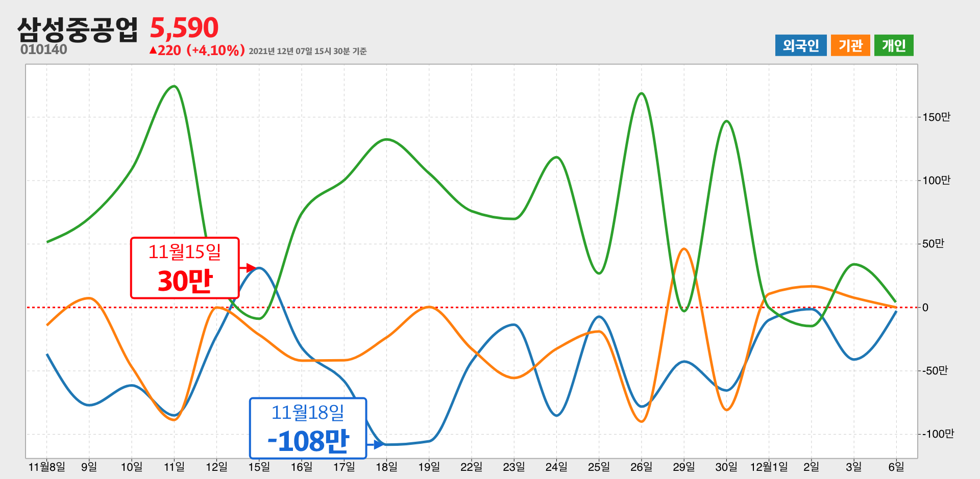
Task: Click the timestamp 2021년 12월 07일 15시 30분 기준
Action: [x=308, y=51]
